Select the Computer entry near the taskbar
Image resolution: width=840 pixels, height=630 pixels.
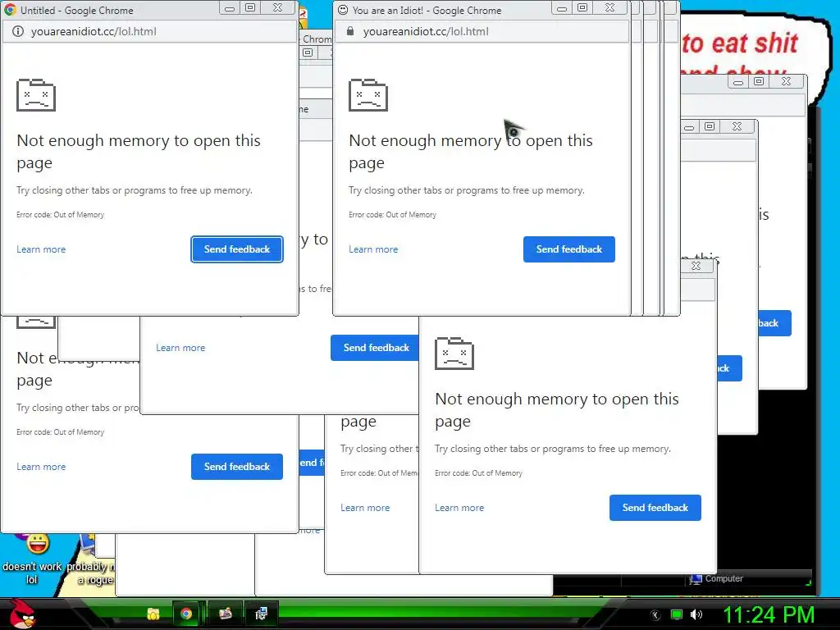coord(716,578)
